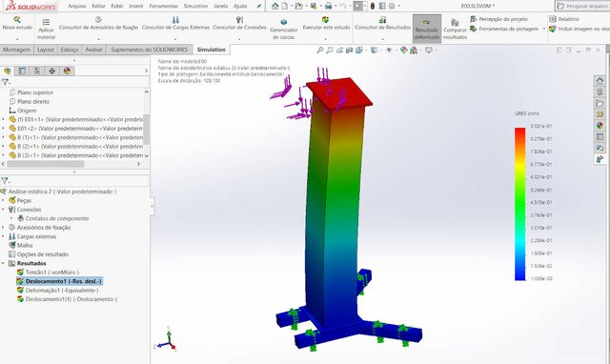Viewport: 610px width, 364px height.
Task: Open the Exibir menu
Action: [x=117, y=6]
